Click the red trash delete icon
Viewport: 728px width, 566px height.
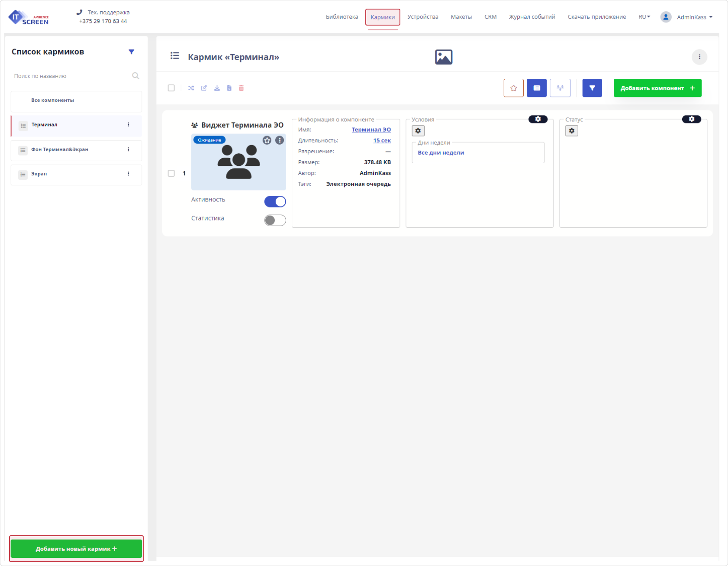pos(242,88)
